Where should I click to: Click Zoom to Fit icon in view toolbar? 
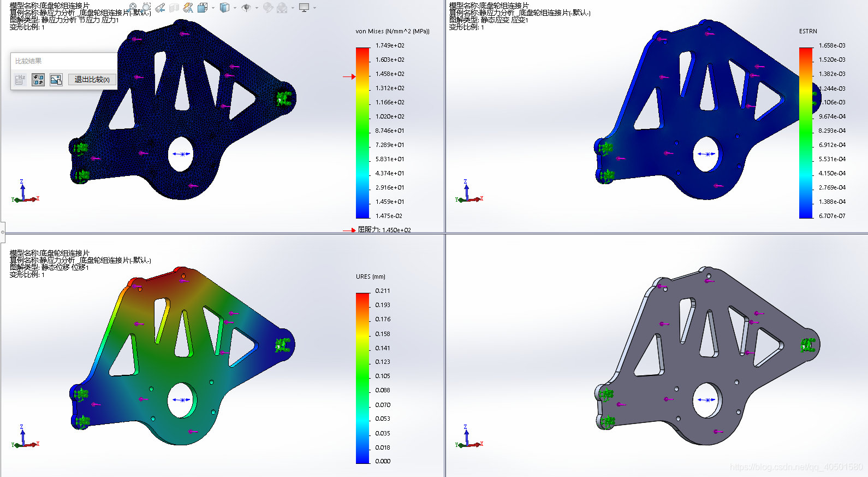(x=133, y=8)
